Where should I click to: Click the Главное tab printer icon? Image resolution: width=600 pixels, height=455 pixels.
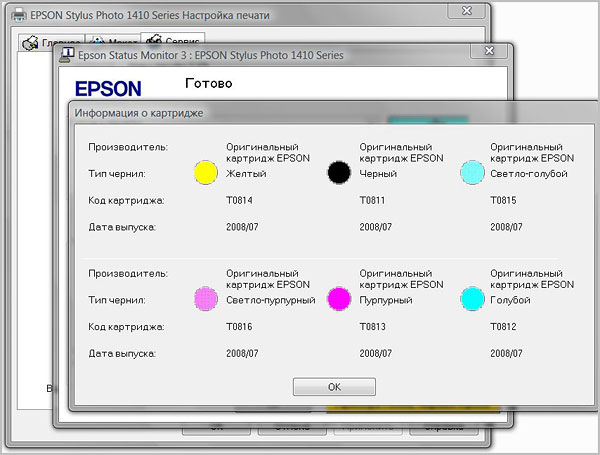(x=30, y=43)
